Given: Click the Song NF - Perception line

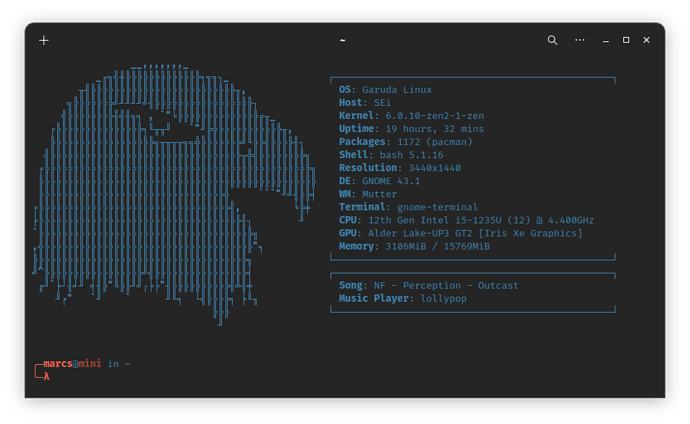Looking at the screenshot, I should pyautogui.click(x=429, y=285).
